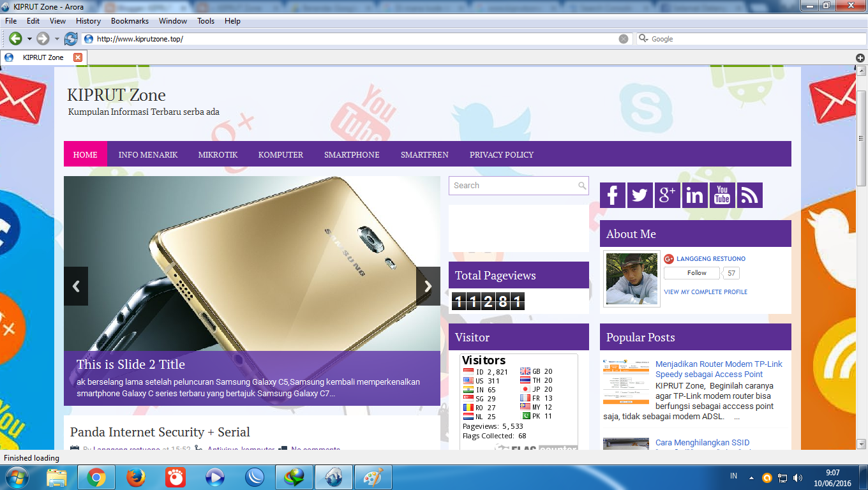Go back with the back navigation arrow
868x490 pixels.
click(14, 38)
